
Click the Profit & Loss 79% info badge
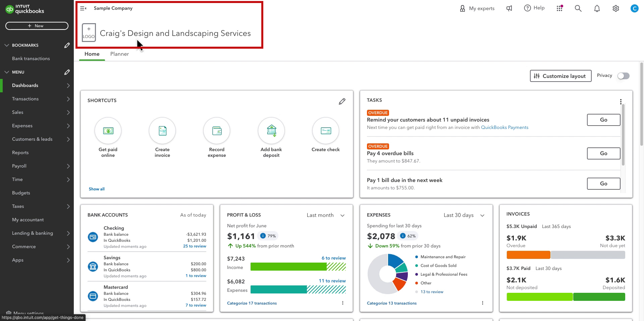(268, 236)
